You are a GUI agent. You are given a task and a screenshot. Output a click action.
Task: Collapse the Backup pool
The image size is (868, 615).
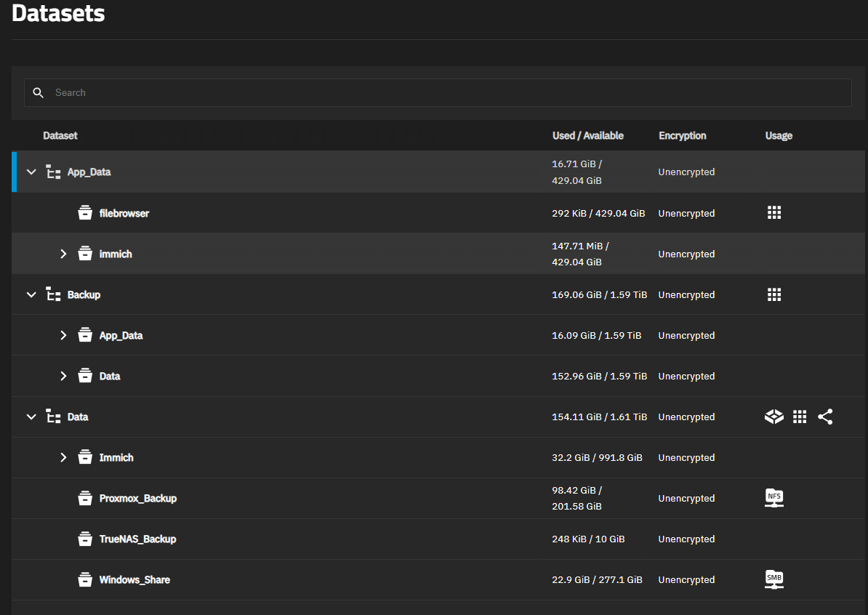[31, 295]
